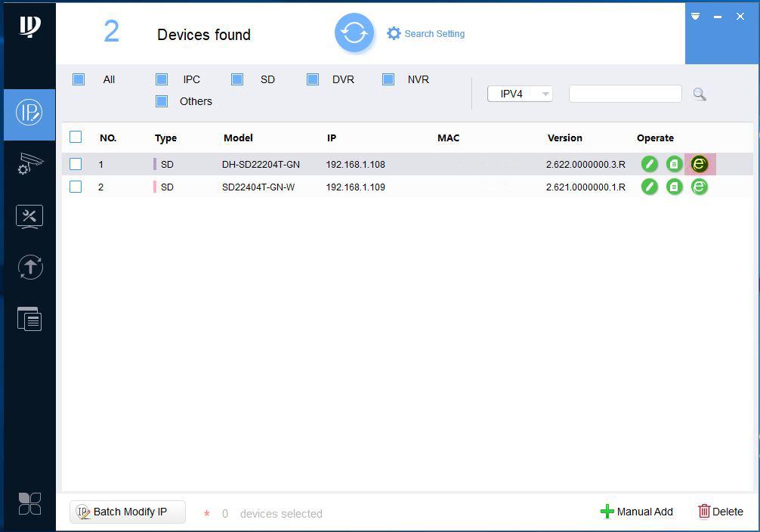Toggle the IPC filter checkbox
Screen dimensions: 760x532
(162, 79)
